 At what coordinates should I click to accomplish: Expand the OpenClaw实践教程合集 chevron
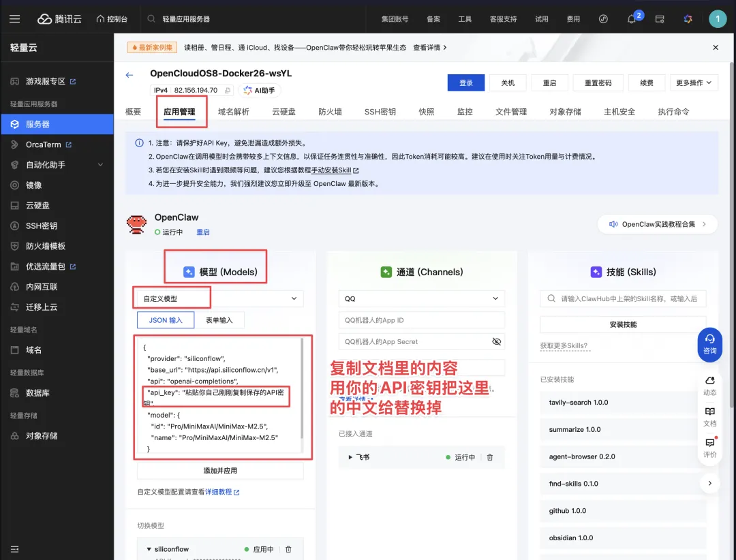click(x=704, y=224)
